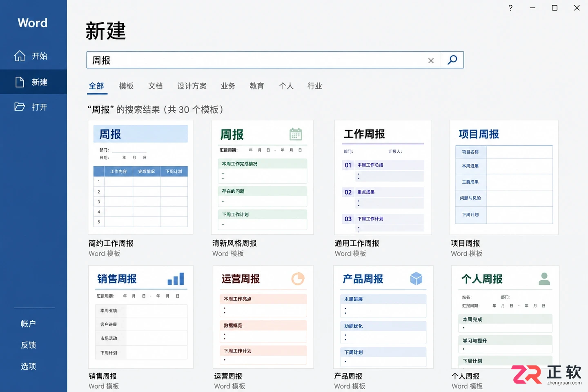Open the 清新风格周报 template thumbnail

tap(263, 177)
